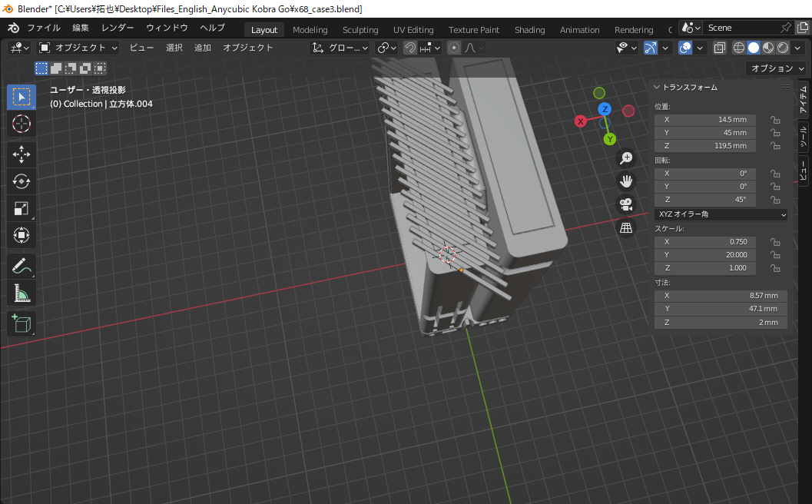Image resolution: width=812 pixels, height=504 pixels.
Task: Open the Options dropdown
Action: tap(777, 68)
